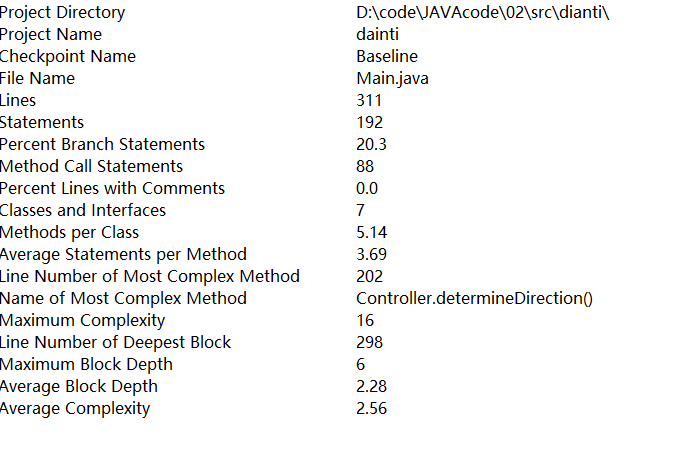The height and width of the screenshot is (449, 700).
Task: Select the lines count 311
Action: [368, 100]
